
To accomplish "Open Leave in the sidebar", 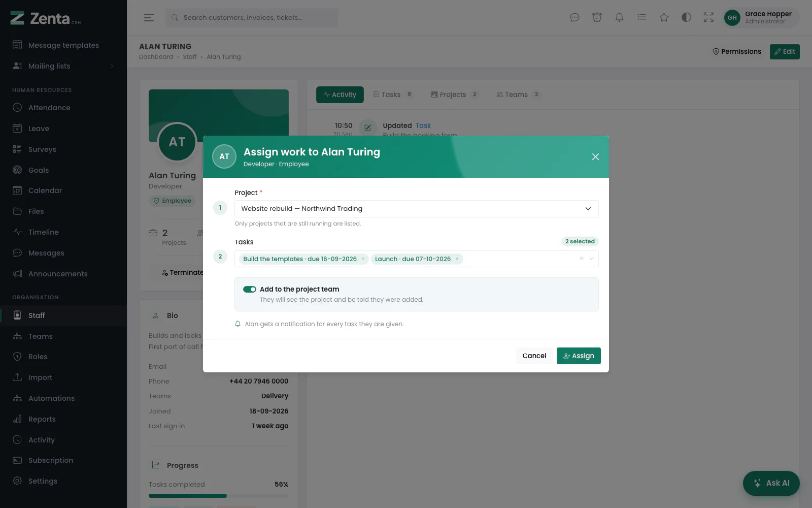I will (x=63, y=129).
